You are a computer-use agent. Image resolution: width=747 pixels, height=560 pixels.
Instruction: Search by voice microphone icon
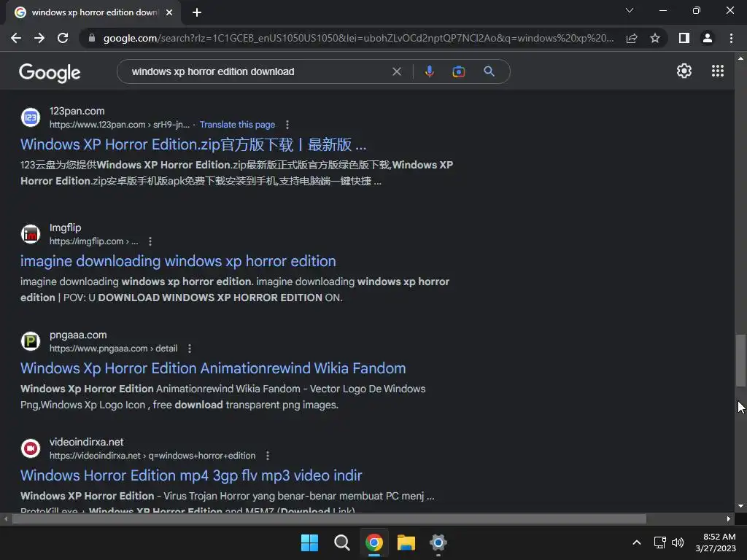click(x=429, y=71)
